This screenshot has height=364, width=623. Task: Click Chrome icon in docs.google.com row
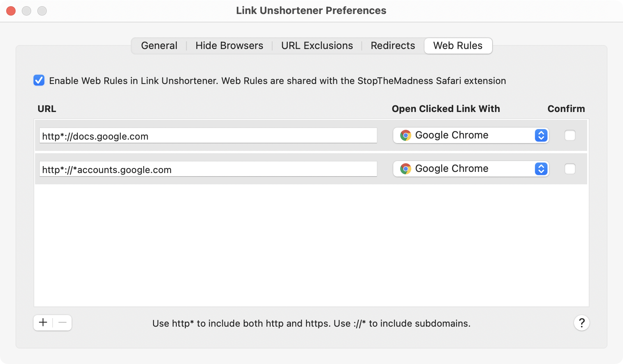pos(405,135)
